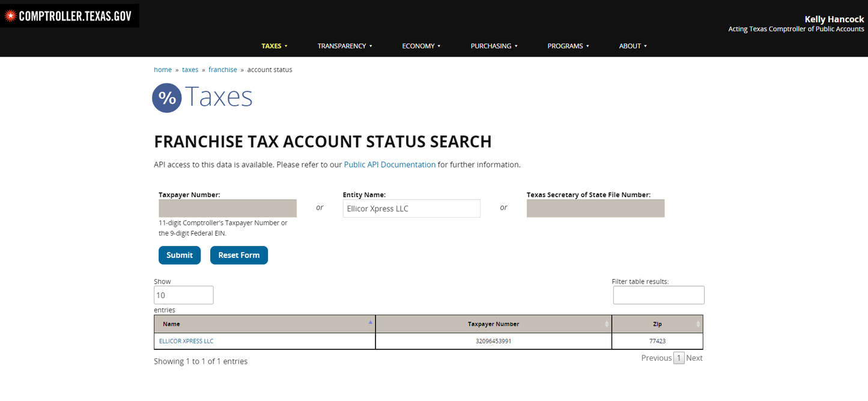Image resolution: width=868 pixels, height=401 pixels.
Task: Open the Transparency menu
Action: click(x=345, y=46)
